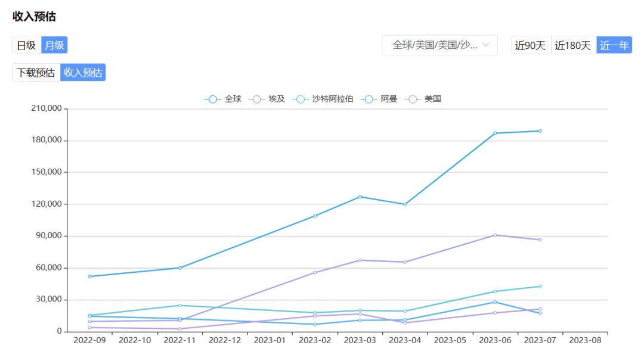This screenshot has width=644, height=361.
Task: Click the 全球 line's 2023-02 data point
Action: coord(315,216)
